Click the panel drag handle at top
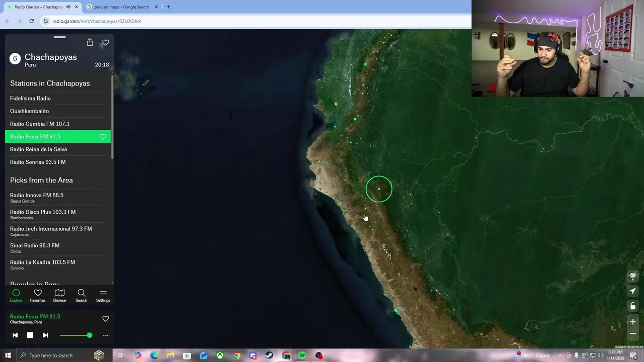This screenshot has width=644, height=362. click(60, 37)
